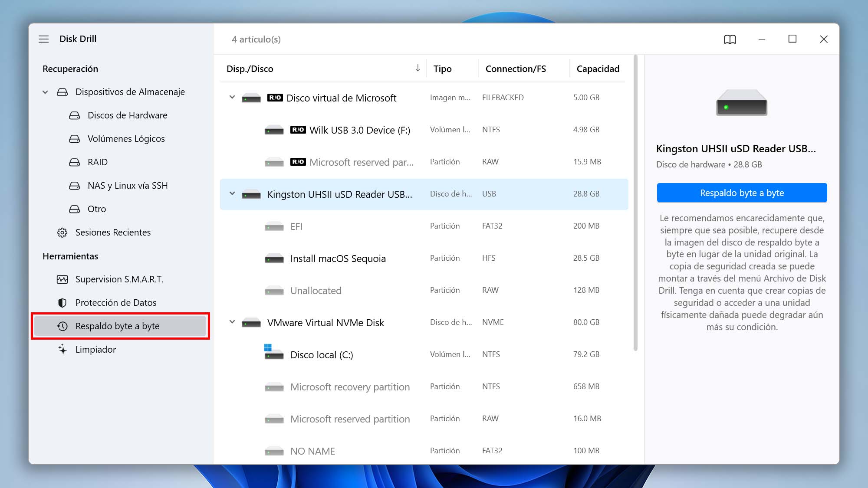Image resolution: width=868 pixels, height=488 pixels.
Task: Open Supervision S.M.A.R.T. tool
Action: [119, 279]
